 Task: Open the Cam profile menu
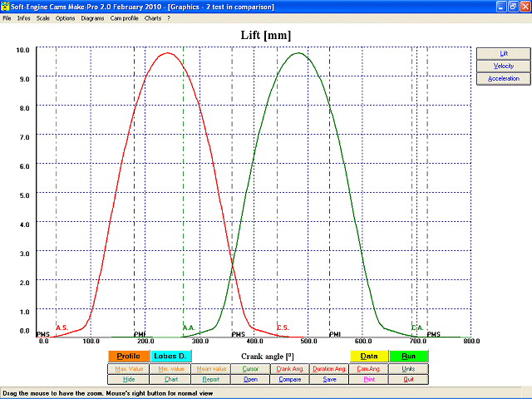click(x=124, y=18)
